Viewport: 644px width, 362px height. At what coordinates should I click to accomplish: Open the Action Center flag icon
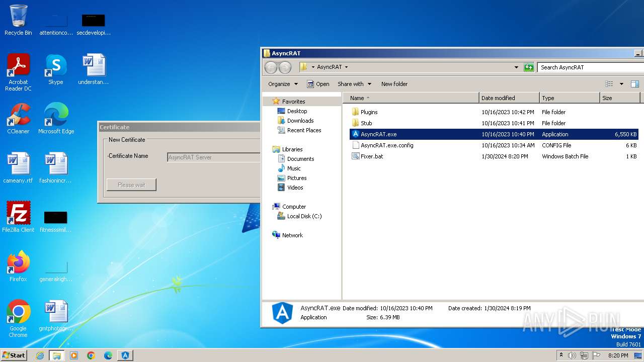click(x=596, y=355)
